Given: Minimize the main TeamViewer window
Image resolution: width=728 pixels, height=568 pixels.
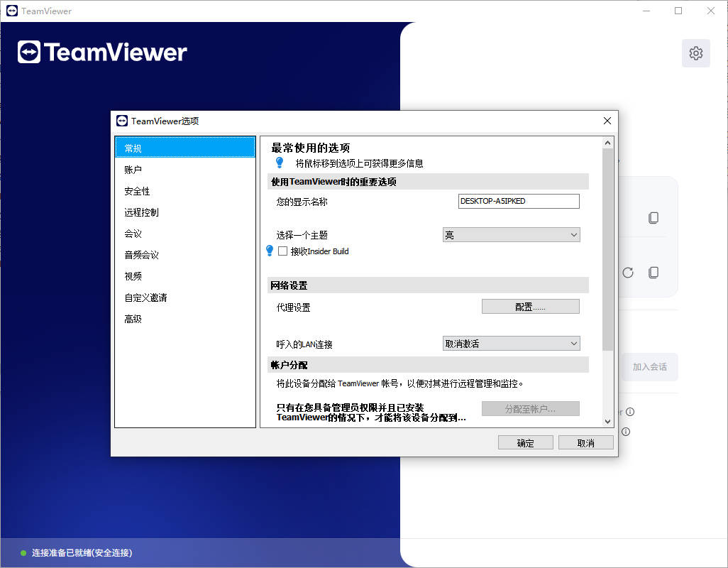Looking at the screenshot, I should click(646, 11).
